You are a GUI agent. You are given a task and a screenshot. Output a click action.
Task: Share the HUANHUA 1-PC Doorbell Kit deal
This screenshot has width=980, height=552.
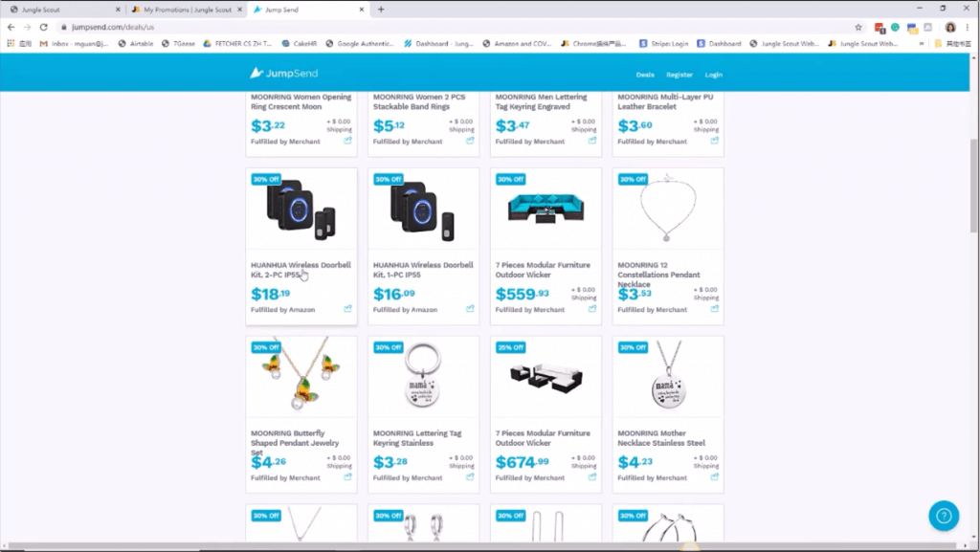pos(470,308)
